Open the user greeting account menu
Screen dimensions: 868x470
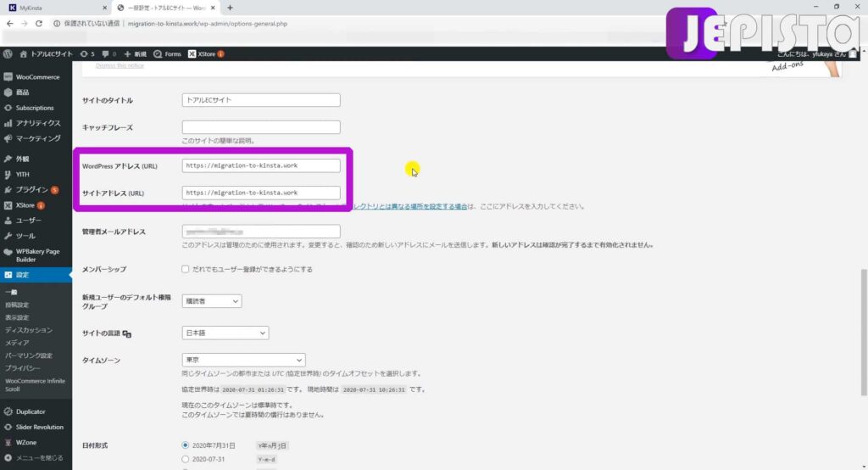click(816, 53)
